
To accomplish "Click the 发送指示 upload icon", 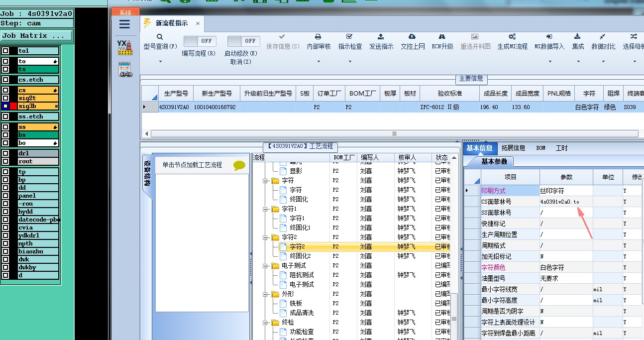I will coord(381,37).
